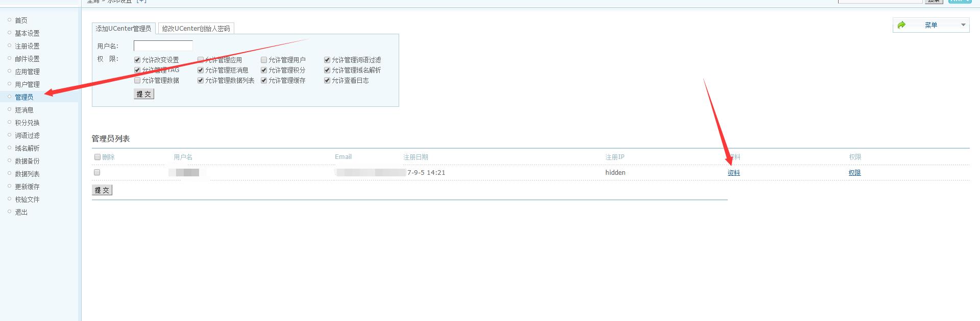Open the 权限 link in the admin row
Viewport: 980px width, 321px height.
click(x=854, y=173)
